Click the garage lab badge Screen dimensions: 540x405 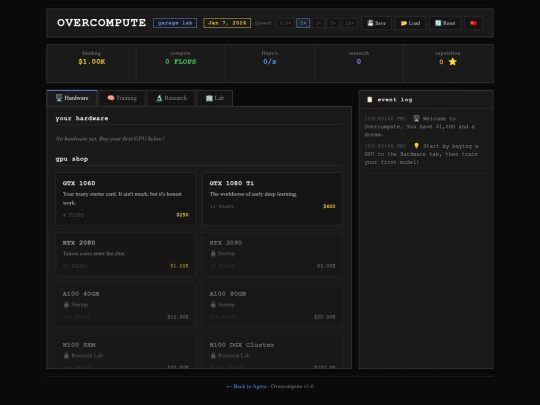[175, 23]
